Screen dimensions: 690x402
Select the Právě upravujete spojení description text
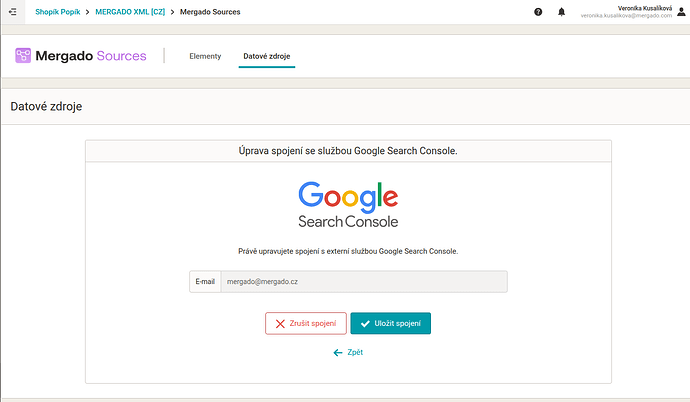[x=348, y=251]
